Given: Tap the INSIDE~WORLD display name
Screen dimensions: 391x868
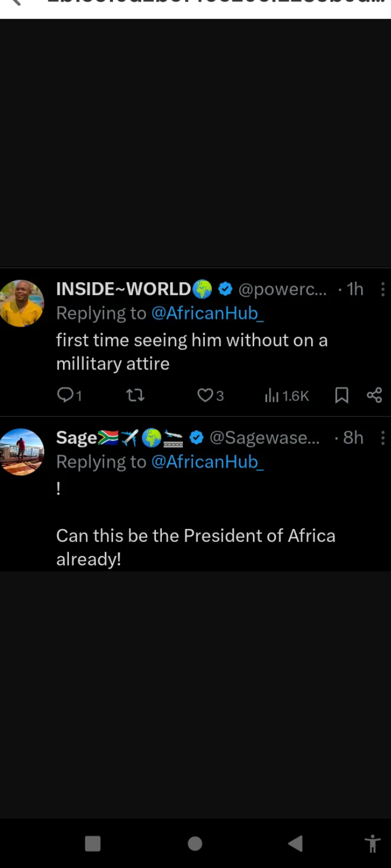Looking at the screenshot, I should click(123, 289).
